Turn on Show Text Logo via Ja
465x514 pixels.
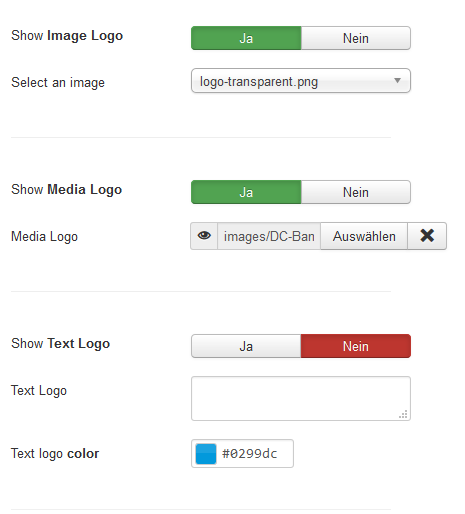(246, 346)
